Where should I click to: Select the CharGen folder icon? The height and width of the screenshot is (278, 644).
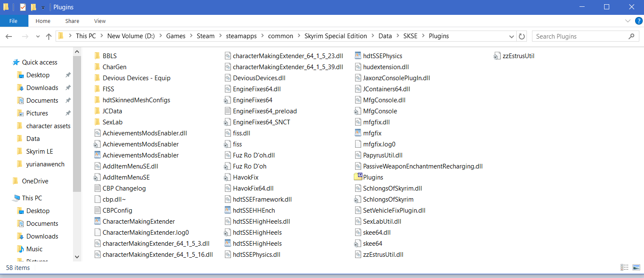click(97, 67)
